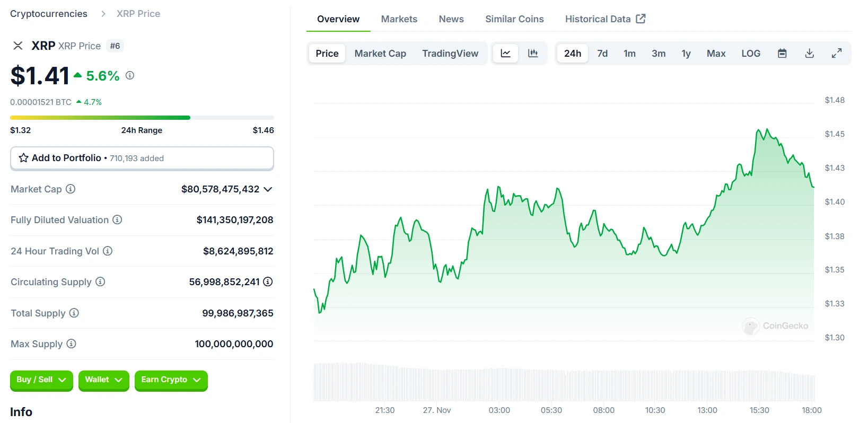This screenshot has width=868, height=423.
Task: Open info icon beside 56,998,852,241 value
Action: pyautogui.click(x=268, y=281)
